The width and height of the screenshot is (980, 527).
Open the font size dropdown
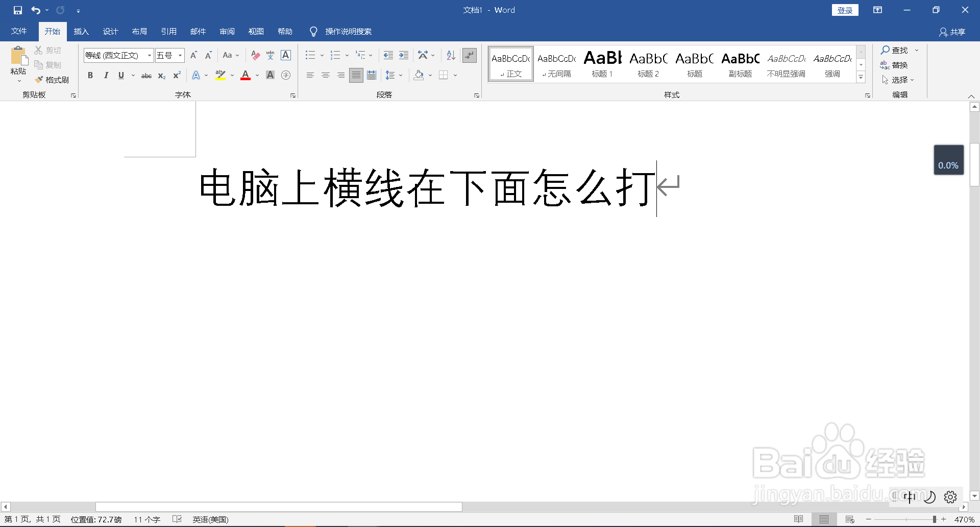180,55
